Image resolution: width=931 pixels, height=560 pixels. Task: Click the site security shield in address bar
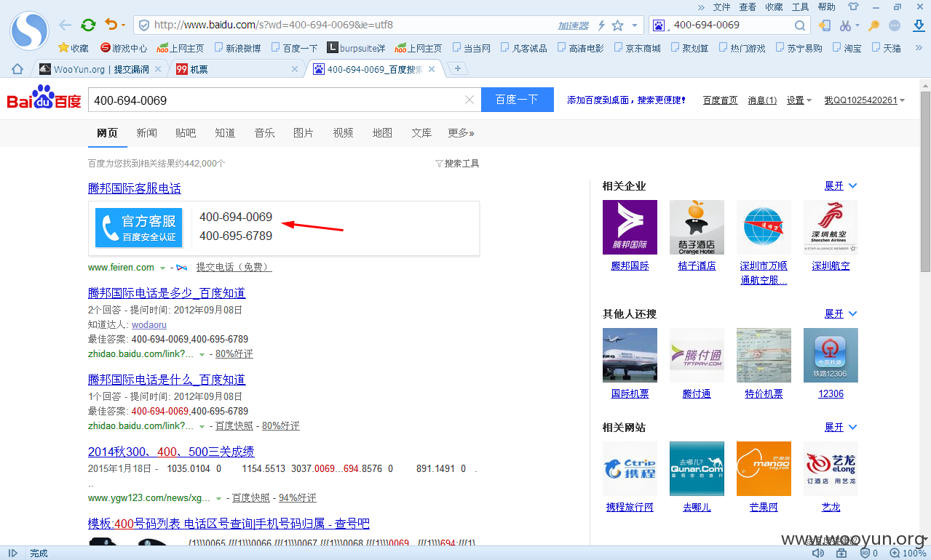(144, 25)
